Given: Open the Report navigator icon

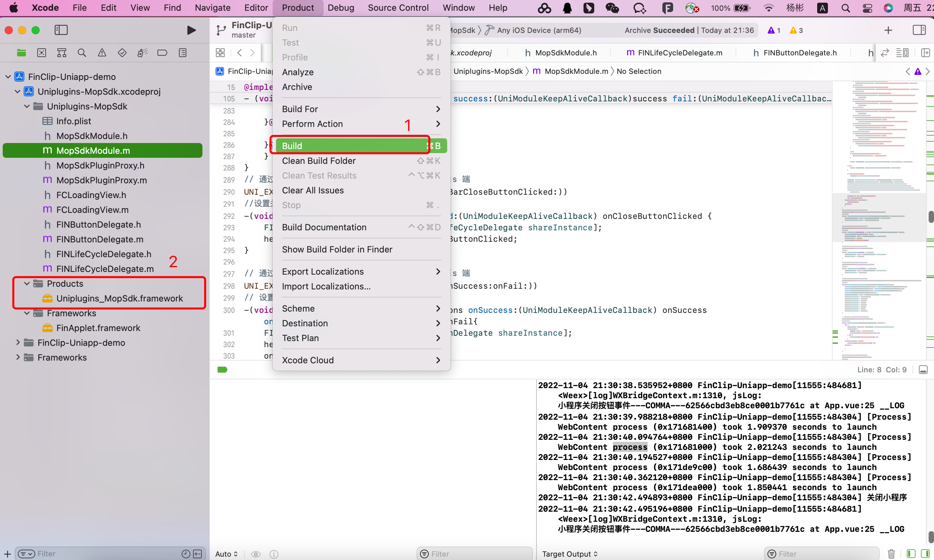Looking at the screenshot, I should coord(183,53).
